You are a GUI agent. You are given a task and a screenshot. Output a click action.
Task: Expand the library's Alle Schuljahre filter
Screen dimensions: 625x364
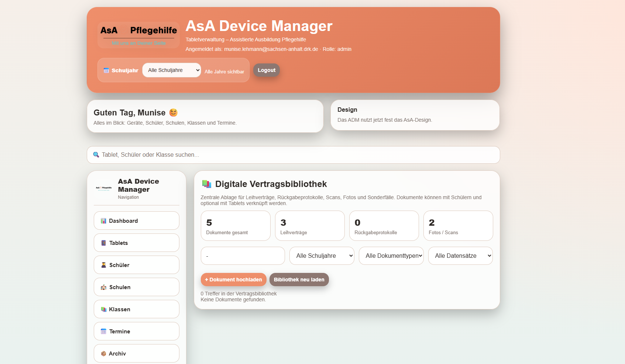point(322,256)
